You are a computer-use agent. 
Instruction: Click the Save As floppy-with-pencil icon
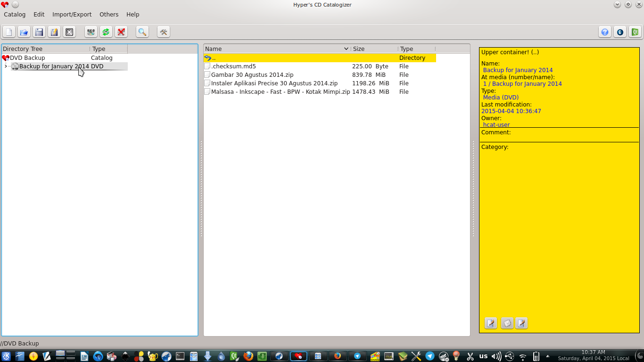pos(54,32)
